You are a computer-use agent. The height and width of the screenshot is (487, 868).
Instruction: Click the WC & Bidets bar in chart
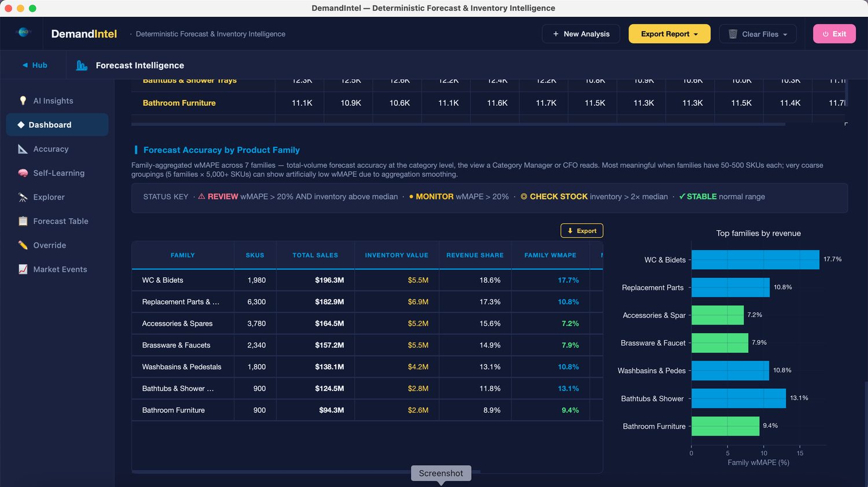click(x=755, y=260)
